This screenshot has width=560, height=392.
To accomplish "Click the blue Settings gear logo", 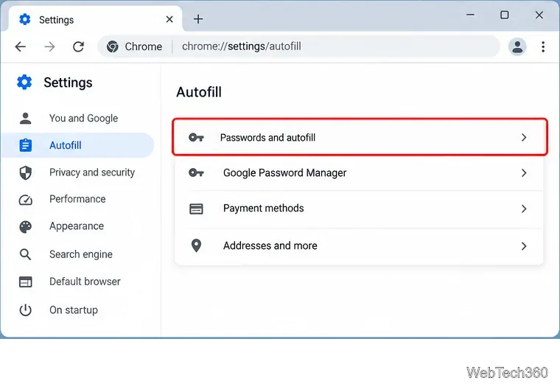I will [24, 82].
